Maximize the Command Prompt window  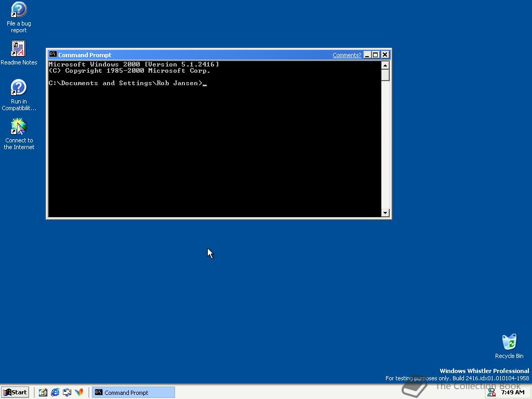coord(375,55)
